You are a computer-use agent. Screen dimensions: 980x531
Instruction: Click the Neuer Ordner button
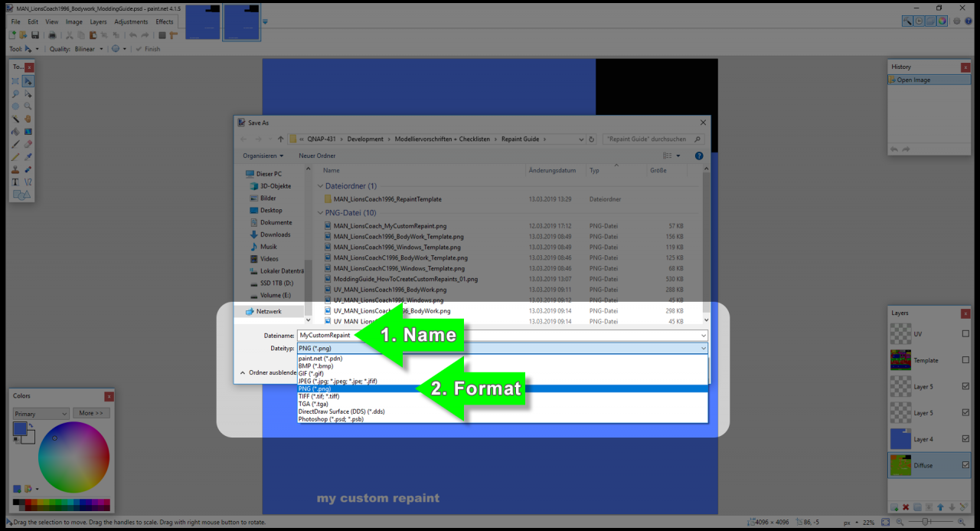(317, 156)
